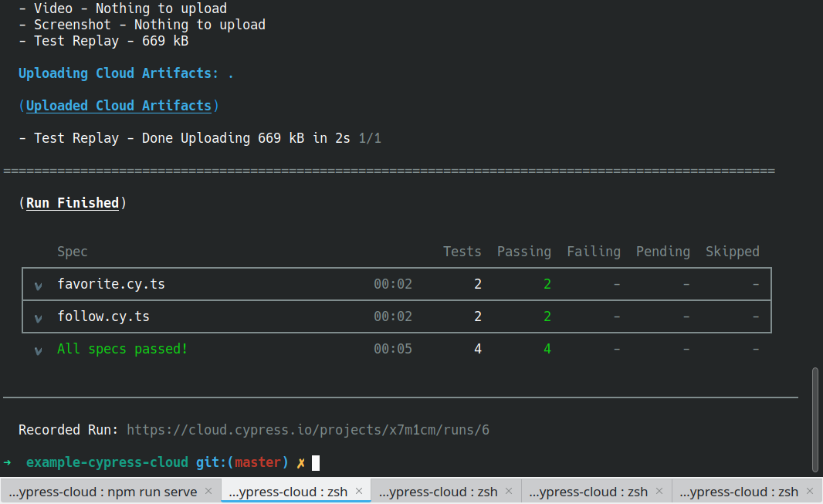Click the example-cypress-cloud directory in prompt
Viewport: 823px width, 504px height.
pos(107,462)
